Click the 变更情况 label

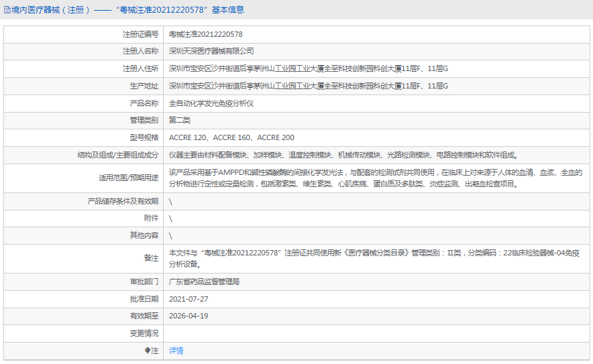click(144, 334)
